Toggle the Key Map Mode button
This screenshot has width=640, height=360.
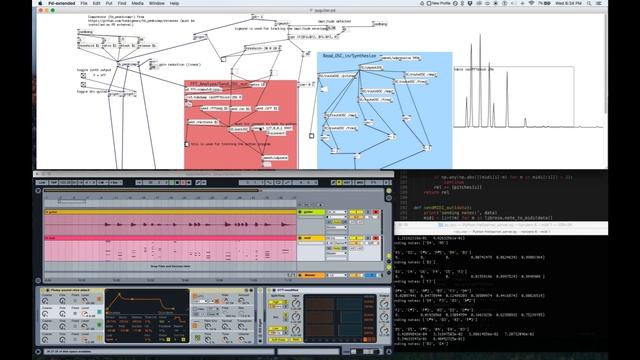click(347, 182)
